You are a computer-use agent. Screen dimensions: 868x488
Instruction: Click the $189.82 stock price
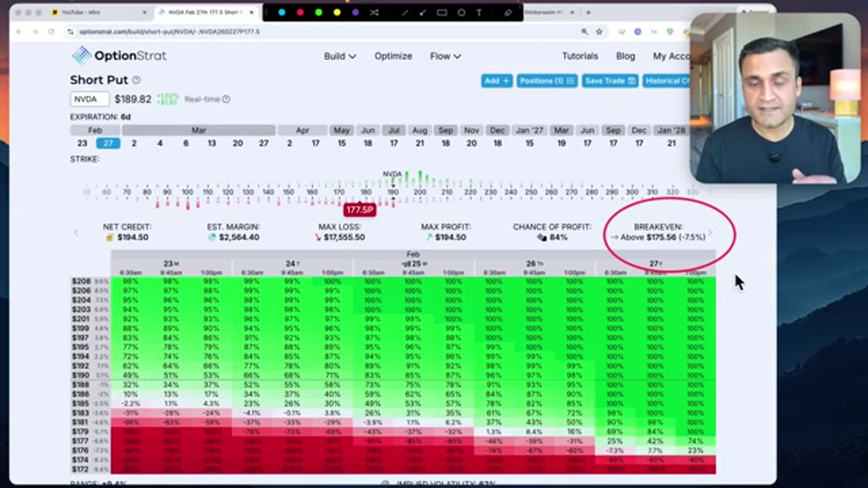[133, 99]
